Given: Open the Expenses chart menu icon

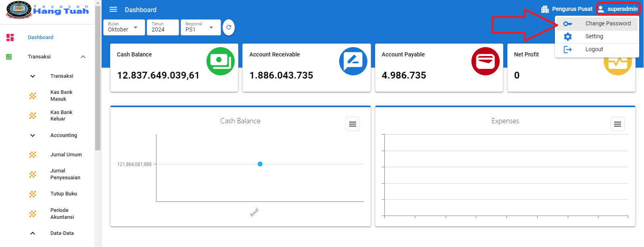Looking at the screenshot, I should point(617,124).
